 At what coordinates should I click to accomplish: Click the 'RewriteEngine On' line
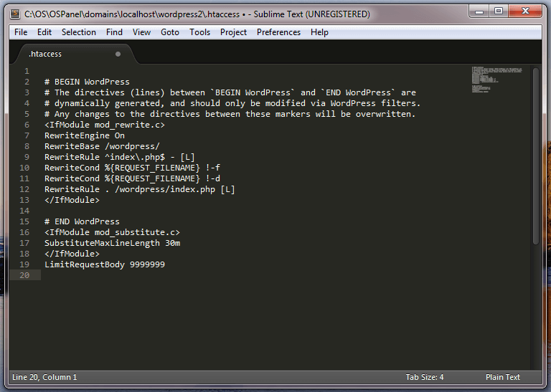[x=85, y=136]
